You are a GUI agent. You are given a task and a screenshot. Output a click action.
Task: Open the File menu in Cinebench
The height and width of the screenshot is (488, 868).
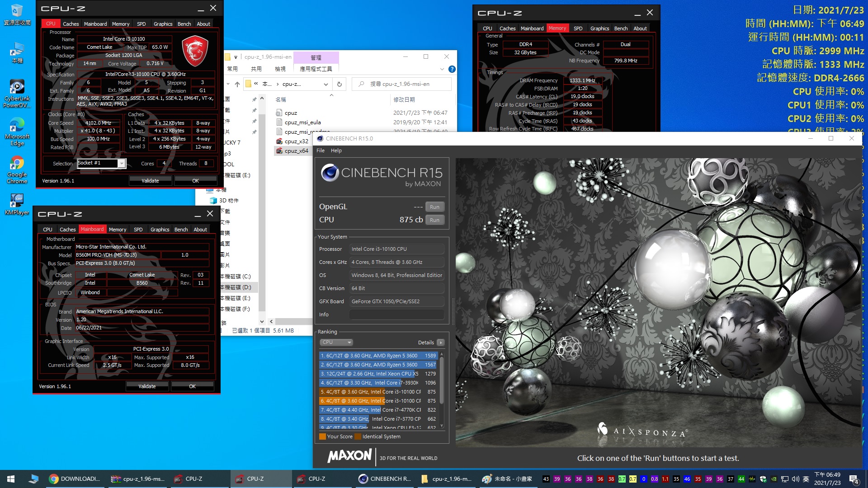[x=321, y=150]
